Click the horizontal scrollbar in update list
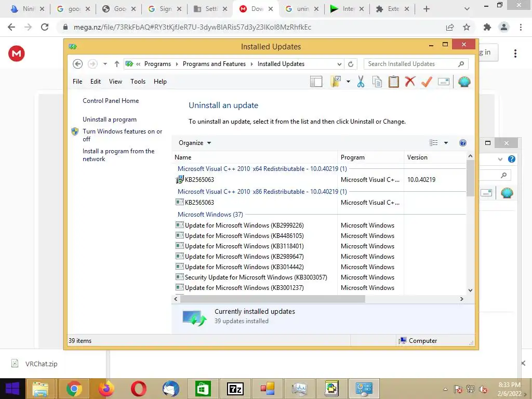Screen dimensions: 532x399 tap(272, 299)
